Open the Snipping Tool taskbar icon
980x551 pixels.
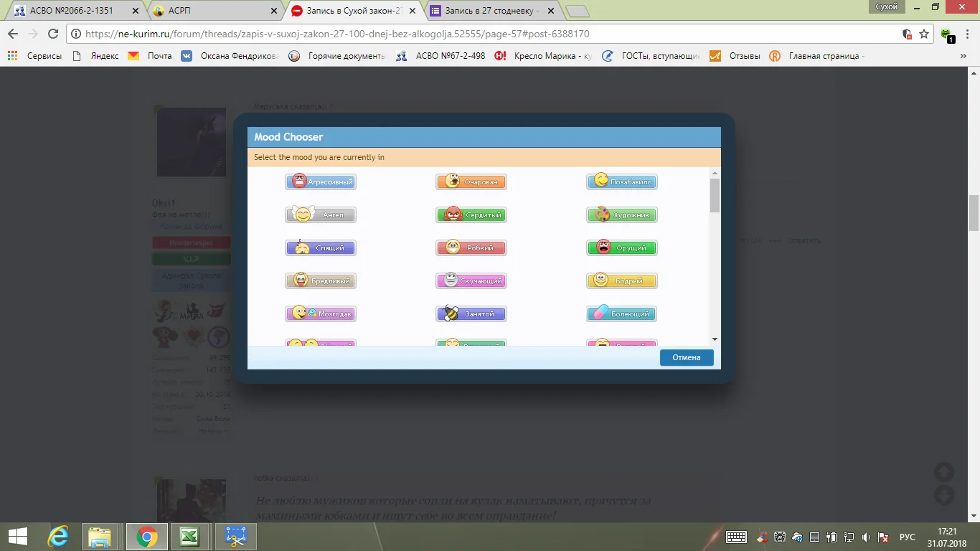[236, 537]
